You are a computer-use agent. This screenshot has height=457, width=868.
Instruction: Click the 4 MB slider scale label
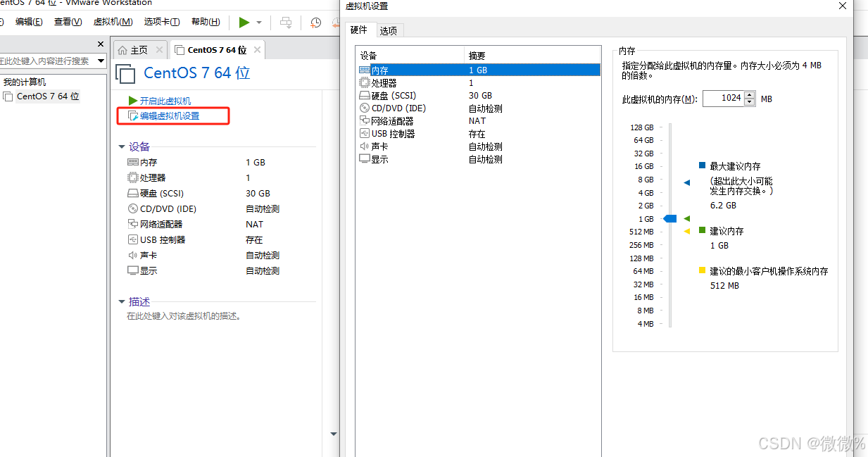(646, 324)
